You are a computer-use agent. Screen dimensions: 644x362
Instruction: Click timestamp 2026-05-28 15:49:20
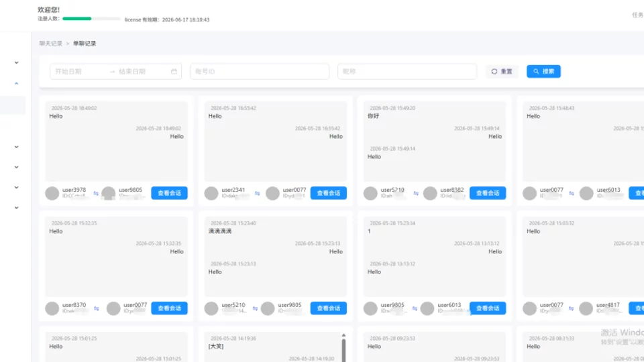[x=392, y=108]
